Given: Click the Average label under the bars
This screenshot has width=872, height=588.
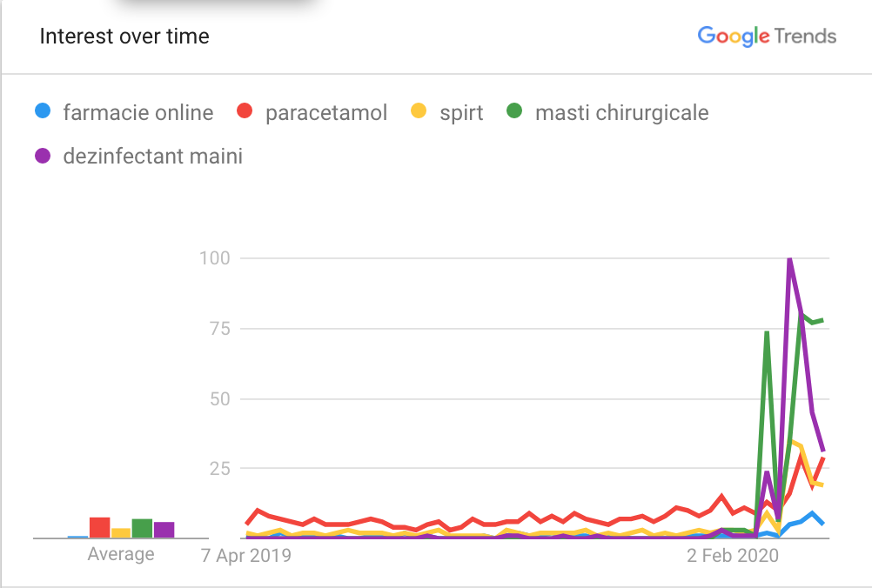Looking at the screenshot, I should pyautogui.click(x=121, y=554).
